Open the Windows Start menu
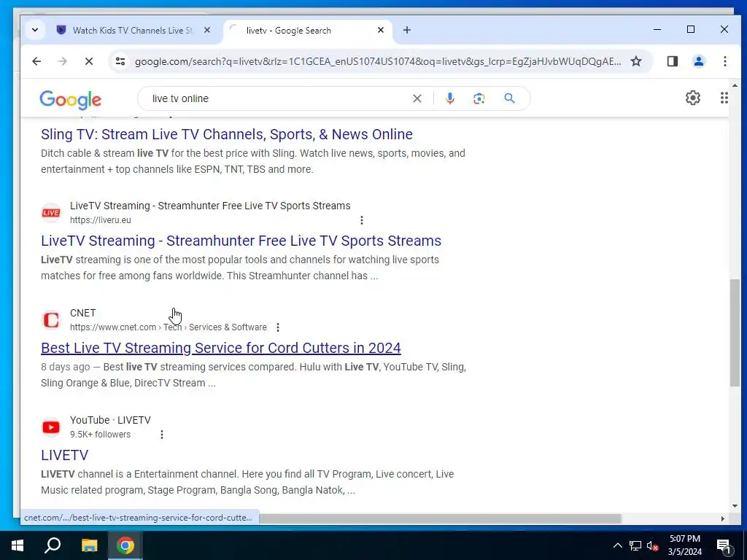 tap(18, 545)
